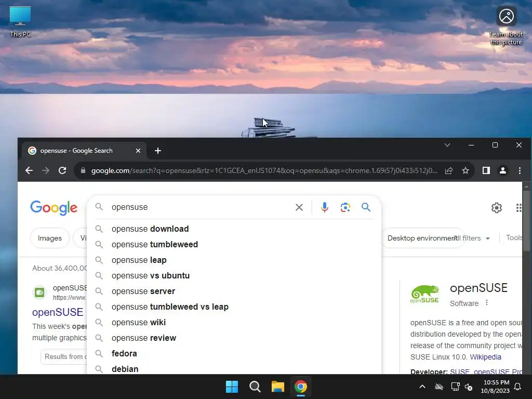Open Windows taskbar Search

[x=255, y=387]
